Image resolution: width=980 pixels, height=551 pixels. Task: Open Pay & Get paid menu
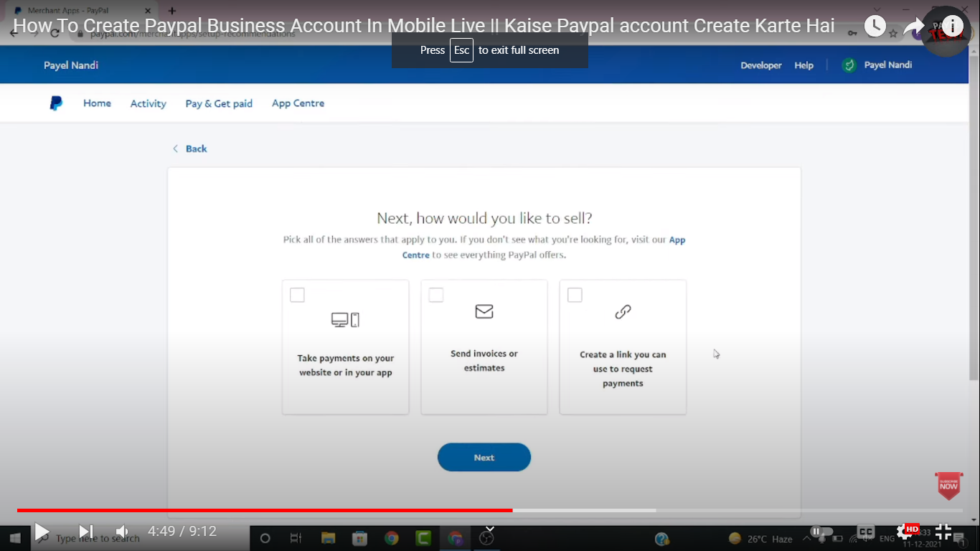[219, 103]
